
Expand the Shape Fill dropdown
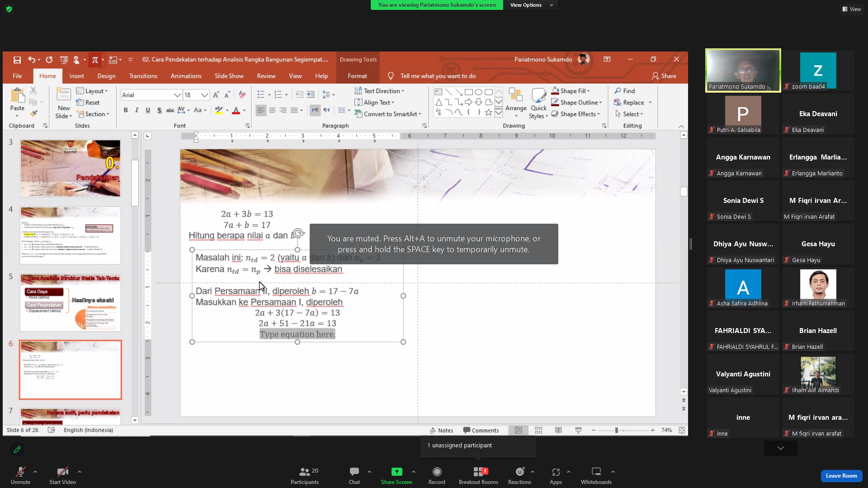pos(571,91)
